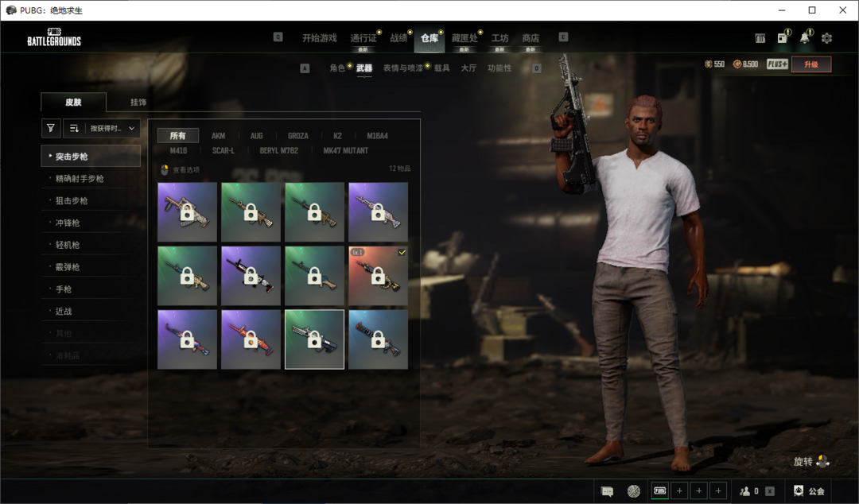Open the notifications bell
This screenshot has width=859, height=504.
pyautogui.click(x=805, y=38)
